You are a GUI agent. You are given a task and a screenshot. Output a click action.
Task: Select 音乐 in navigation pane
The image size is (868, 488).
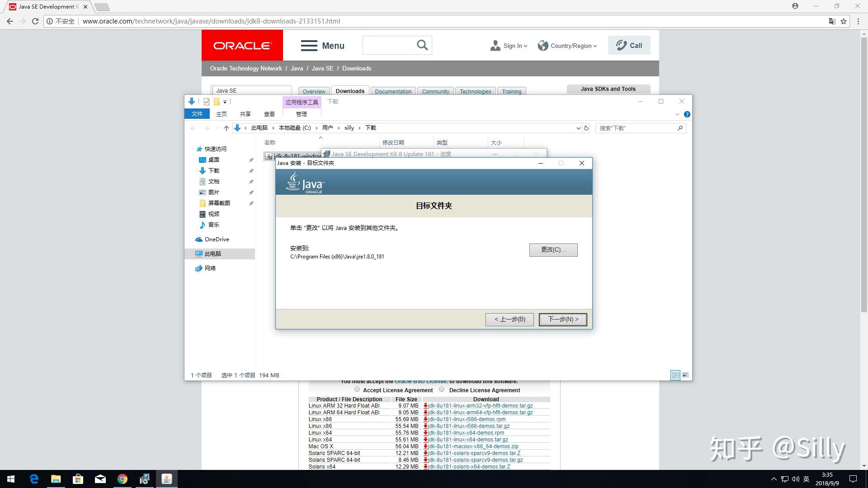coord(213,225)
